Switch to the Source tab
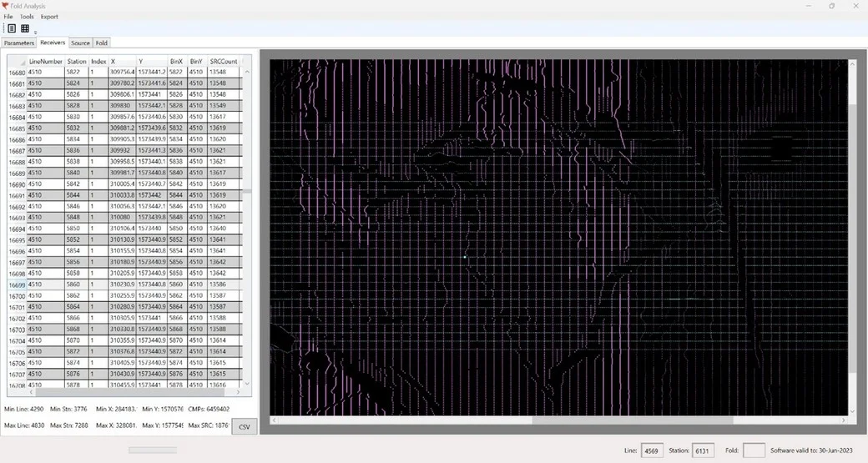Image resolution: width=868 pixels, height=463 pixels. point(80,43)
